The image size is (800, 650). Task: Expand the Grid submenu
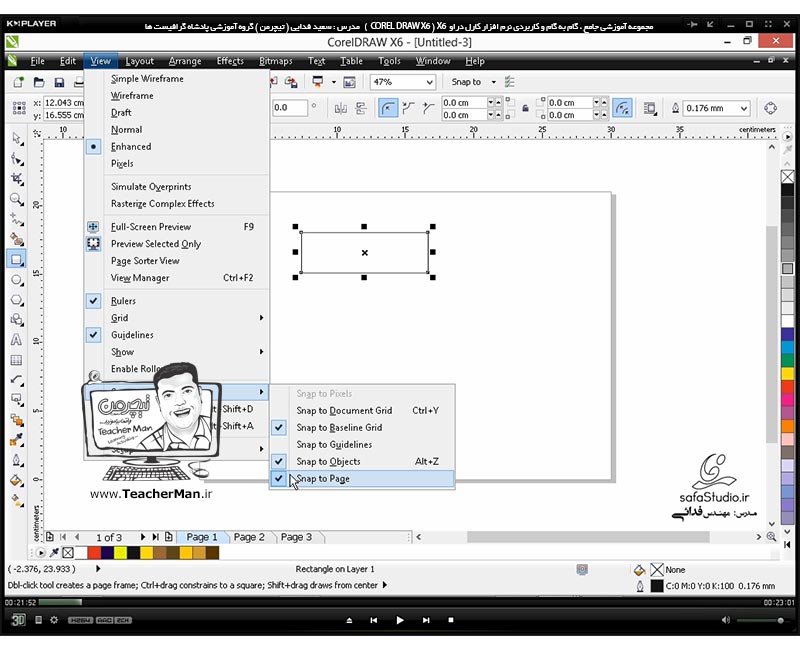pos(177,318)
